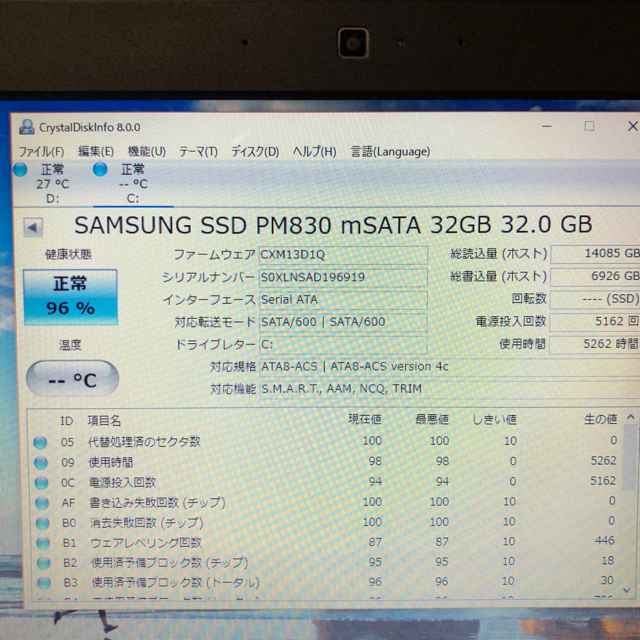Click total host reads value 14085 GB

595,254
